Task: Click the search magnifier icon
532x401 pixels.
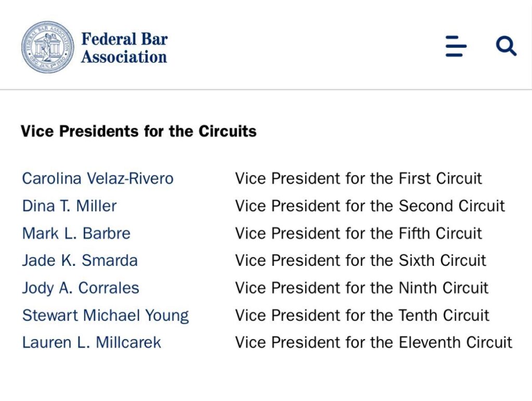Action: coord(506,46)
